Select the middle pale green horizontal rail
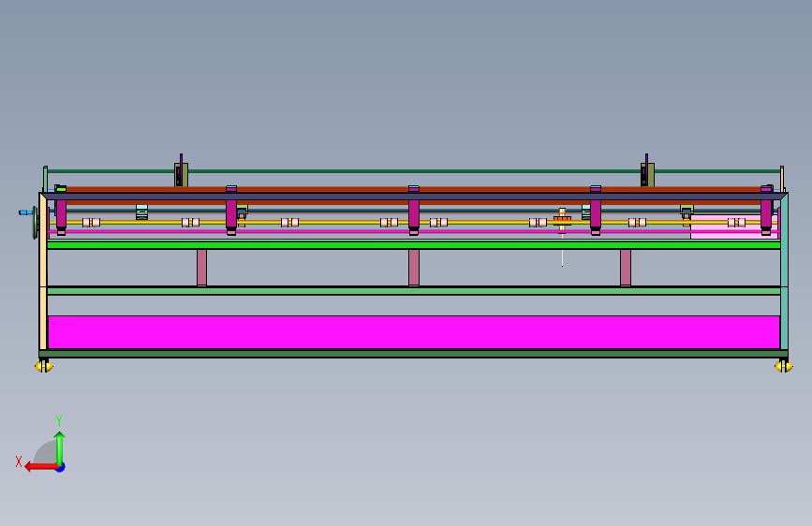 (414, 291)
